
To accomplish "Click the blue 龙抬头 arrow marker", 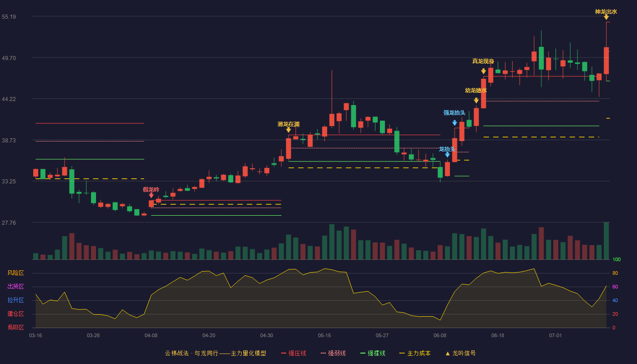I will pyautogui.click(x=447, y=155).
